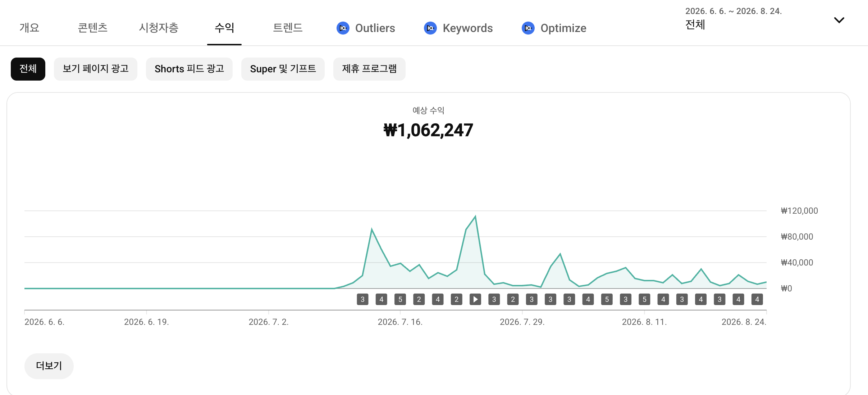The image size is (868, 395).
Task: Open the 시청자층 tab
Action: click(x=159, y=28)
